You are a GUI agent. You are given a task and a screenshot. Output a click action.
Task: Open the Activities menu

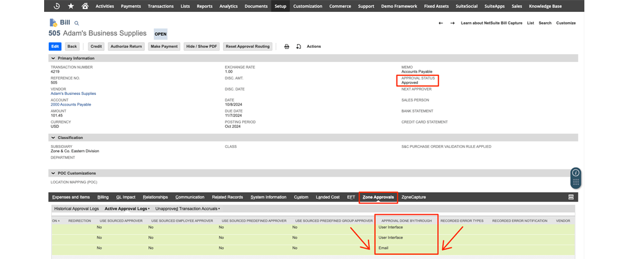point(105,6)
